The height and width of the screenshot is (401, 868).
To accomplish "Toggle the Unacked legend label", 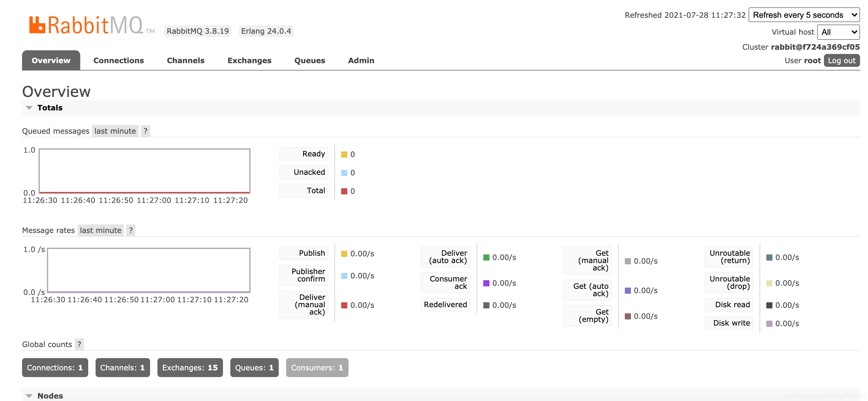I will coord(304,172).
